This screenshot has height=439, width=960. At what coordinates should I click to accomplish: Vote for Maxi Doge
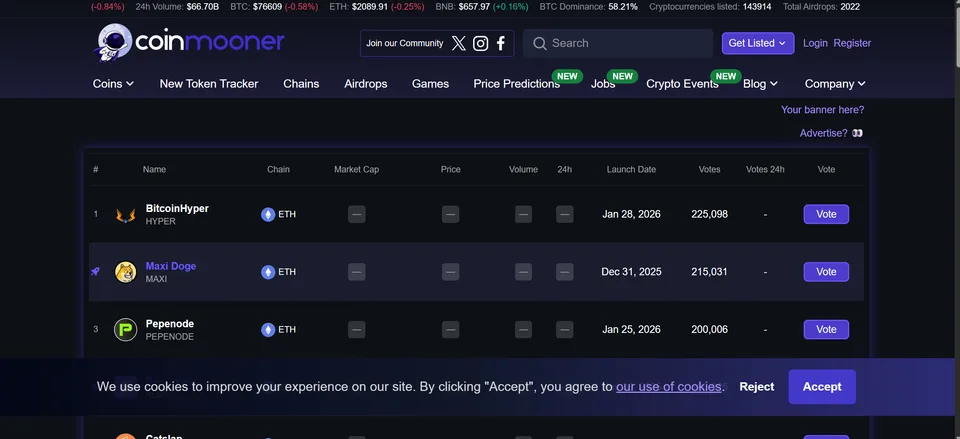click(x=826, y=272)
